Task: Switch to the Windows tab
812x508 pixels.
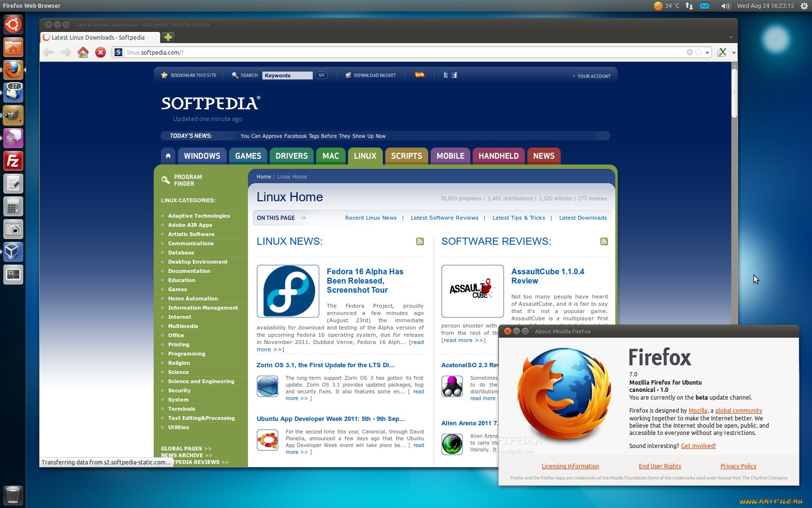Action: tap(202, 156)
